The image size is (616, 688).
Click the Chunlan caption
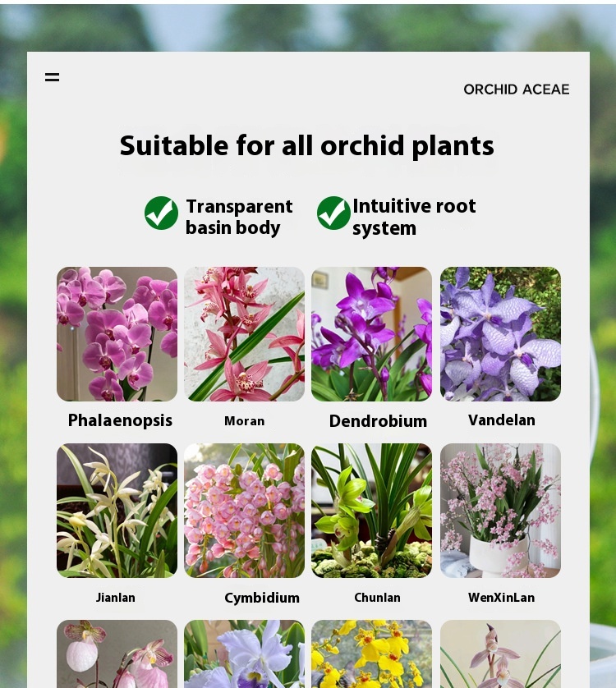377,598
